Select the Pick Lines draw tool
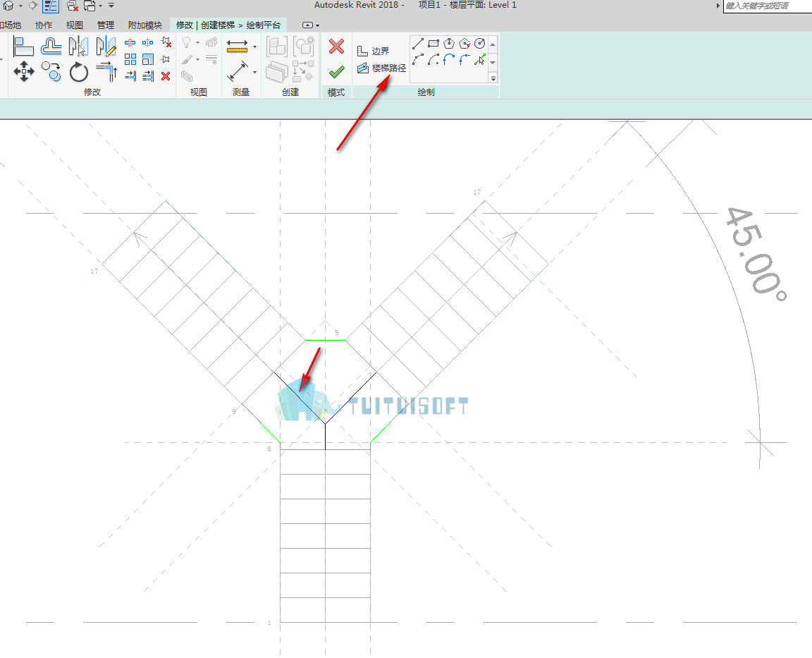The height and width of the screenshot is (658, 812). [480, 59]
